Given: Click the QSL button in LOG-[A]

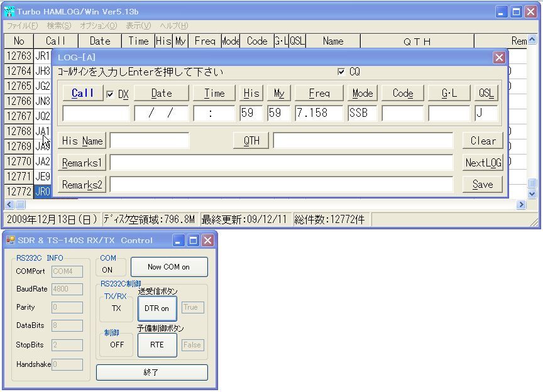Looking at the screenshot, I should coord(486,93).
